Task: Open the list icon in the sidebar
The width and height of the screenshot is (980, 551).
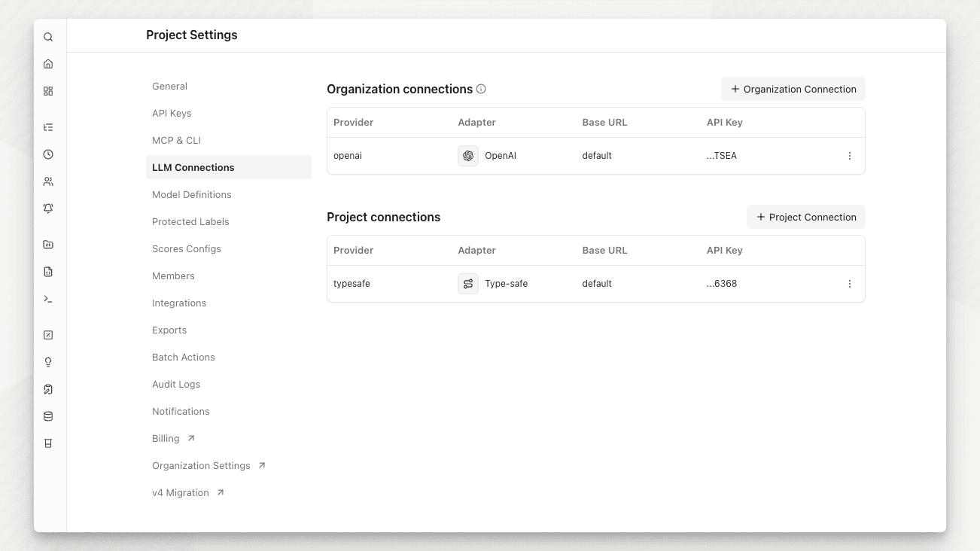Action: point(48,127)
